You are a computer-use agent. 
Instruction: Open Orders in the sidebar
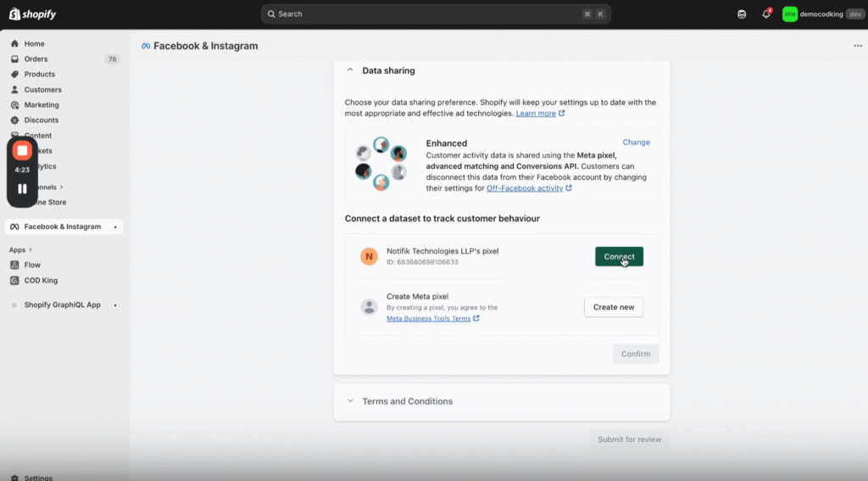pos(36,59)
